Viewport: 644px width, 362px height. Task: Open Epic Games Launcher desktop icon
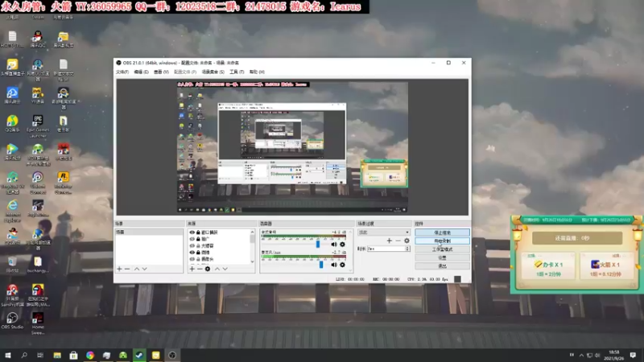(x=38, y=125)
